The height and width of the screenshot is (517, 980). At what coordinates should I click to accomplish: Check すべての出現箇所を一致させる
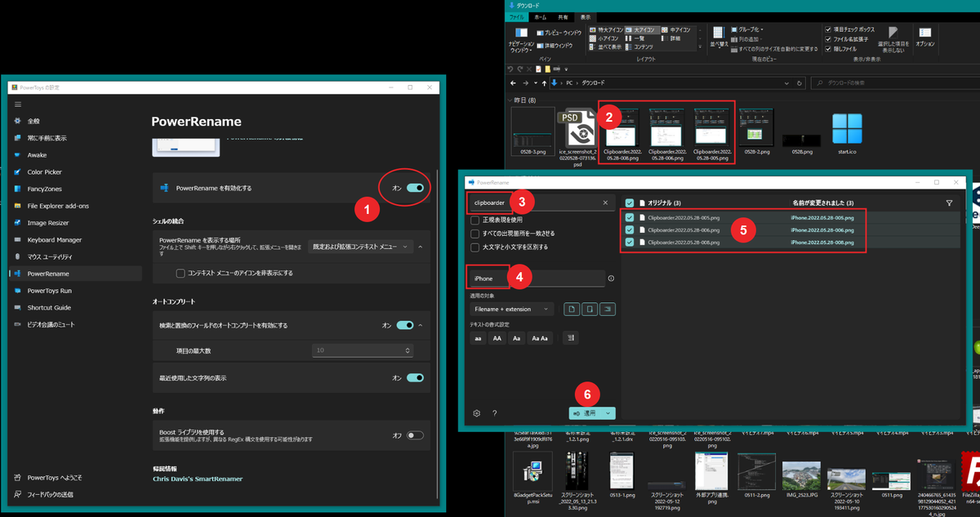click(x=475, y=233)
